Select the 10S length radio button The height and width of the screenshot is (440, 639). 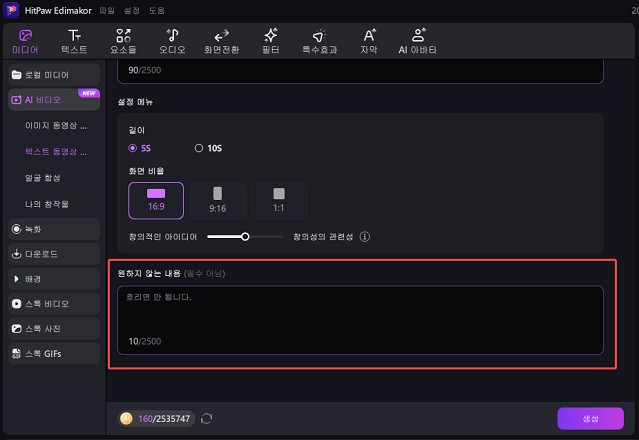pos(199,148)
